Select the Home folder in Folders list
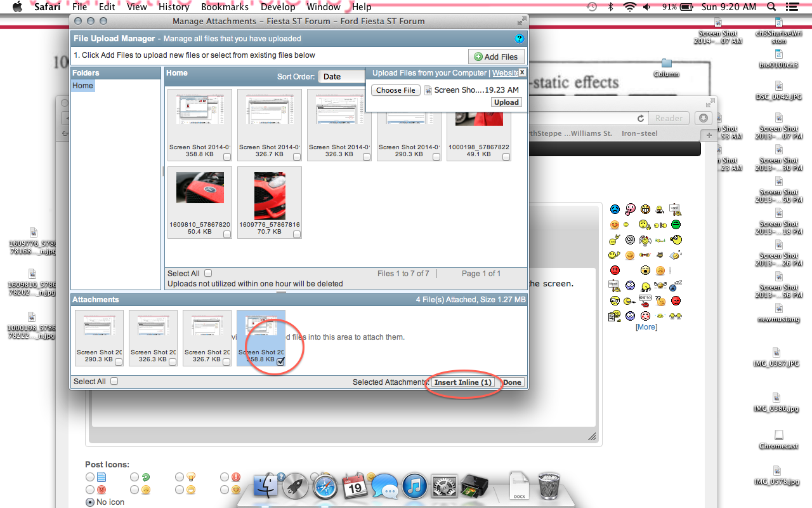This screenshot has height=508, width=812. tap(82, 86)
